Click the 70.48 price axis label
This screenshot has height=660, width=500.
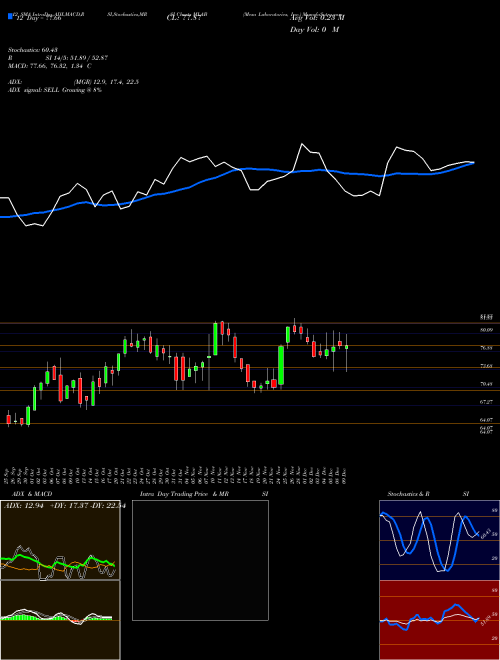pos(486,384)
